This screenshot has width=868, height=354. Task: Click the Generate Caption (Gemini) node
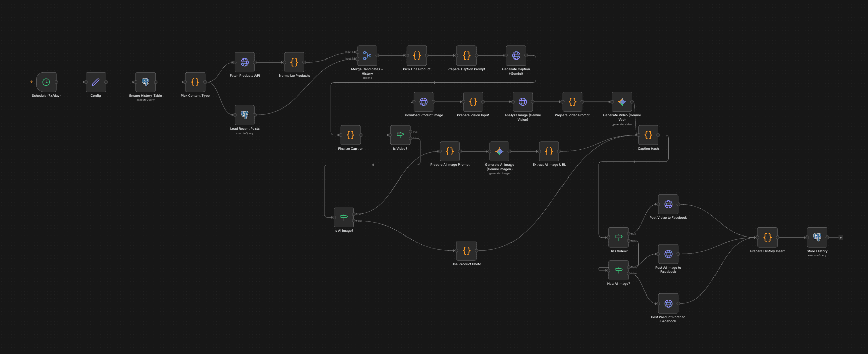point(516,56)
